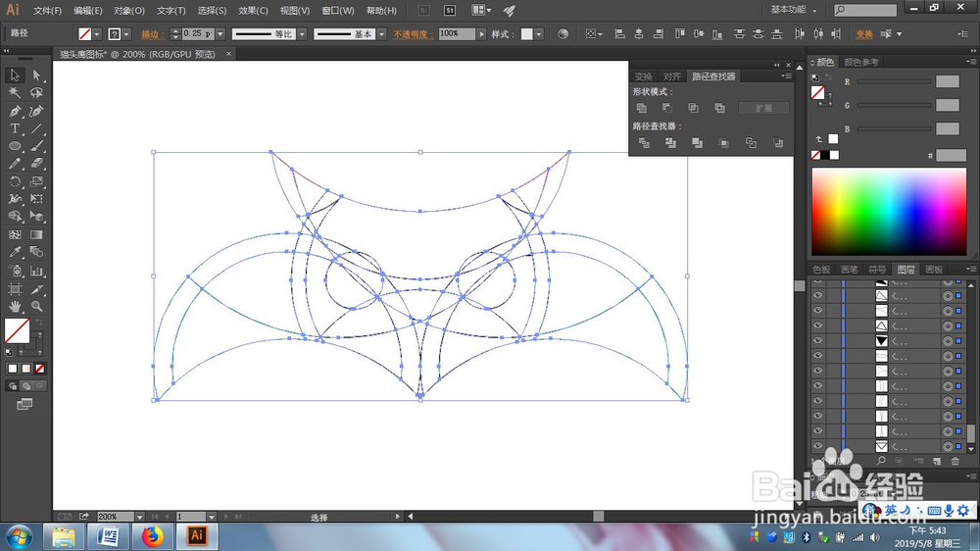Viewport: 980px width, 551px height.
Task: Swap fill and stroke arrows
Action: point(39,323)
